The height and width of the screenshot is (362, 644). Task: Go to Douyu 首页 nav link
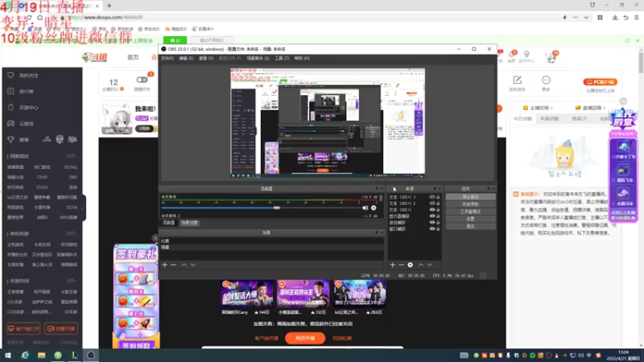tap(133, 57)
